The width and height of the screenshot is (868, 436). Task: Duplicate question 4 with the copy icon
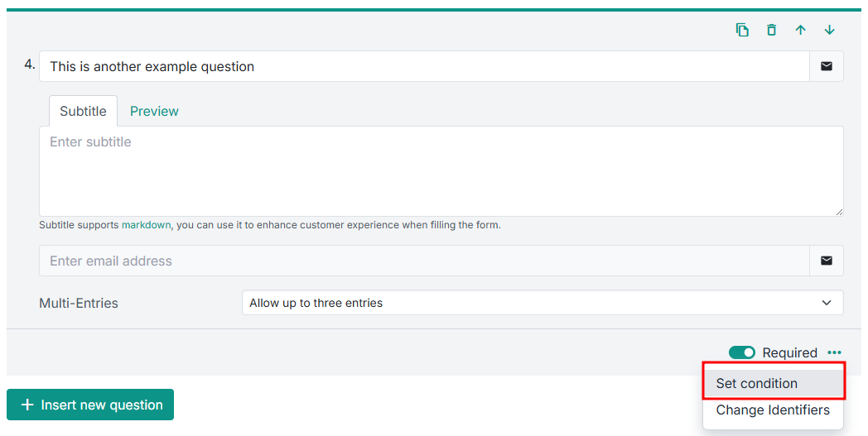742,30
